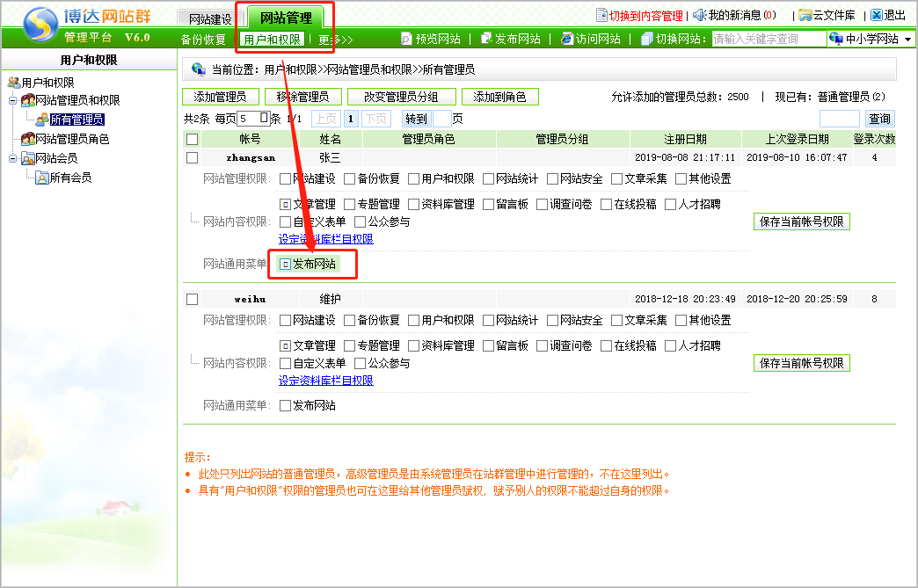918x588 pixels.
Task: Switch to the 网站建设 tab
Action: (210, 18)
